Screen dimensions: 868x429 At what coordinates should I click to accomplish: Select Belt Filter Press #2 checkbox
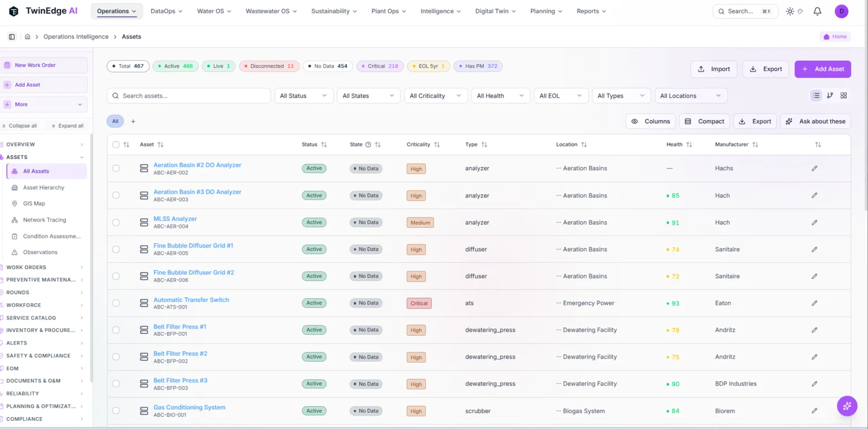[116, 357]
